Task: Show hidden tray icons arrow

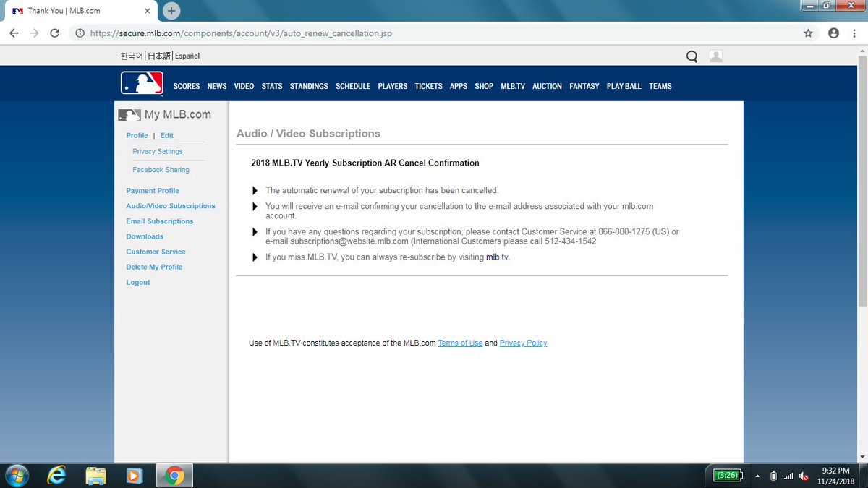Action: click(x=758, y=476)
